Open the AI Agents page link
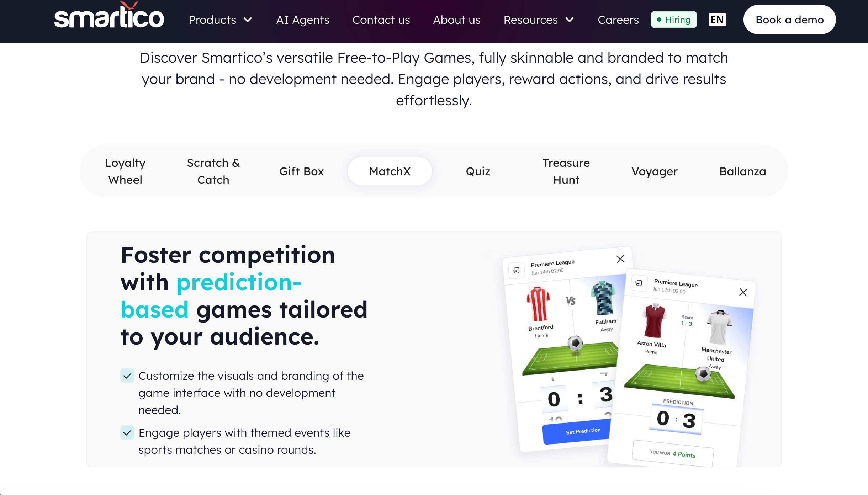This screenshot has width=868, height=495. point(303,20)
